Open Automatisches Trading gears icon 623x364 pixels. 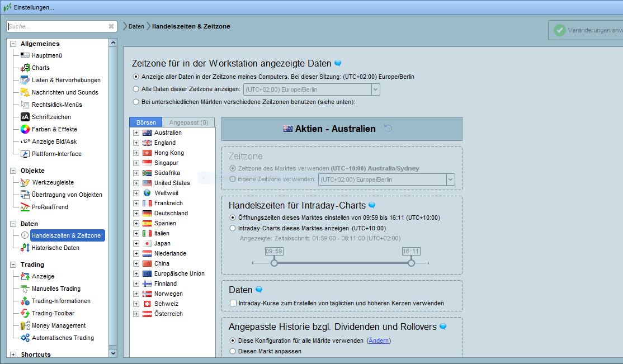[25, 338]
